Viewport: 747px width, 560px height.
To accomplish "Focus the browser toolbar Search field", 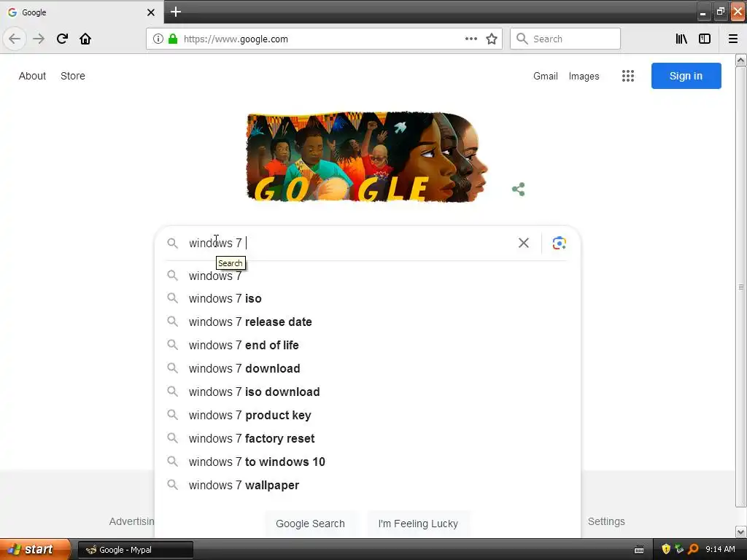I will pos(565,39).
